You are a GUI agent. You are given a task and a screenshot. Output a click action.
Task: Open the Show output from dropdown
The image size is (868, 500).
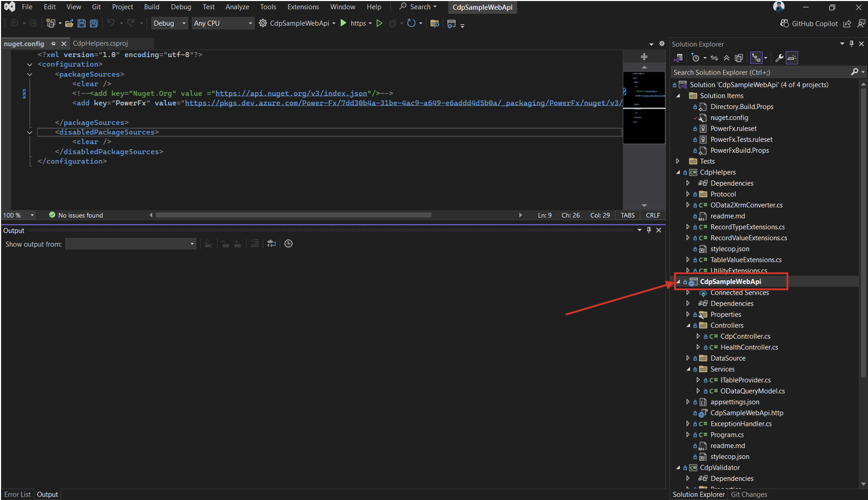pyautogui.click(x=131, y=244)
